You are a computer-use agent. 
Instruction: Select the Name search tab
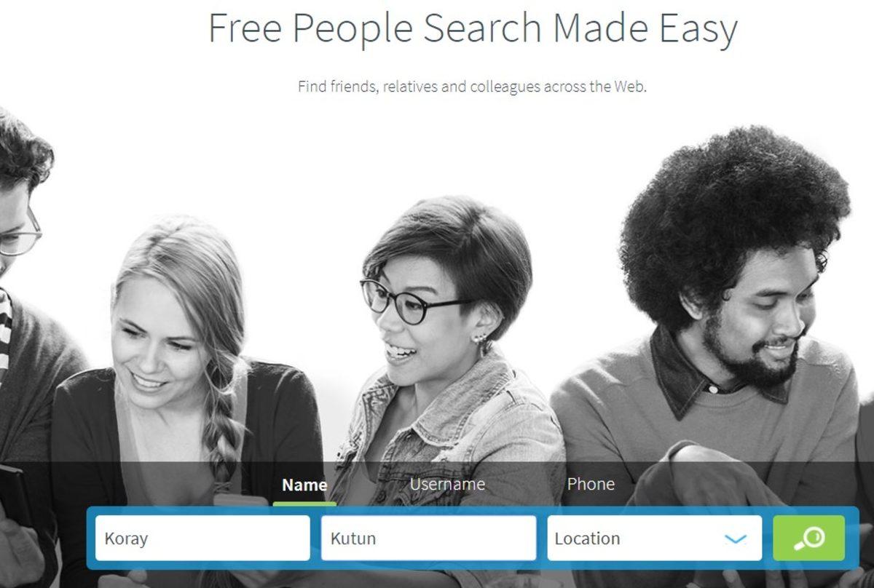[x=304, y=485]
